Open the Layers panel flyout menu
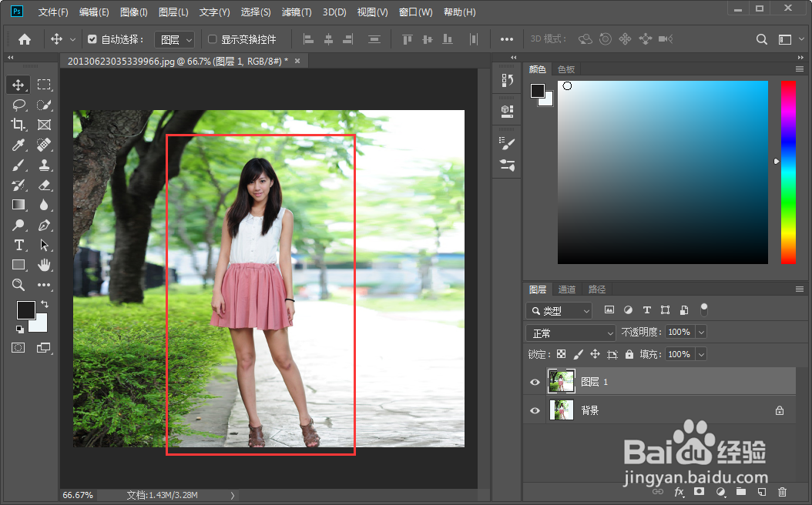The width and height of the screenshot is (812, 505). [x=799, y=289]
